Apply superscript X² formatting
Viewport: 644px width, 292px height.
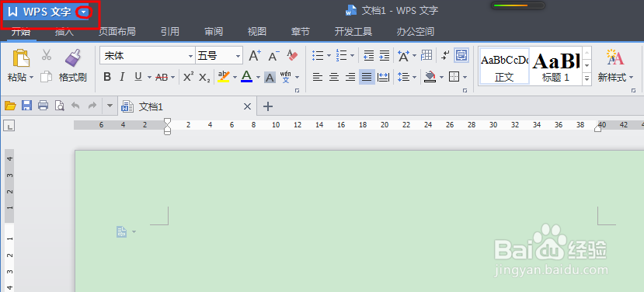(189, 77)
